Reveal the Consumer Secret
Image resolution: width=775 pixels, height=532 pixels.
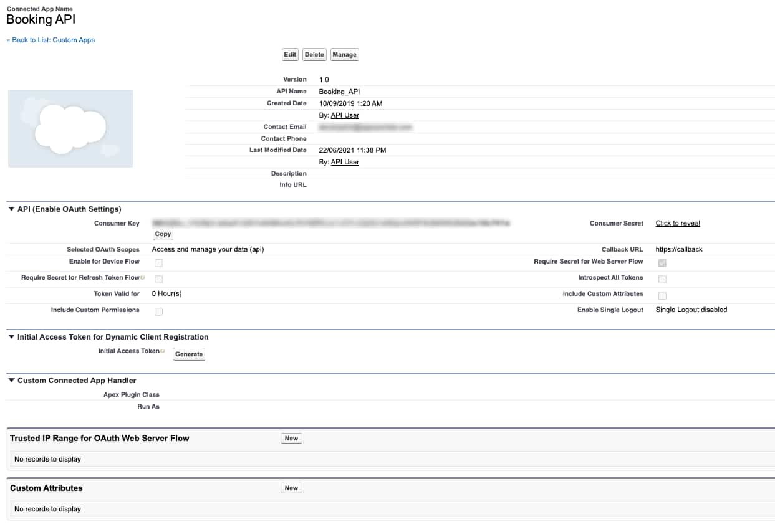pyautogui.click(x=678, y=223)
